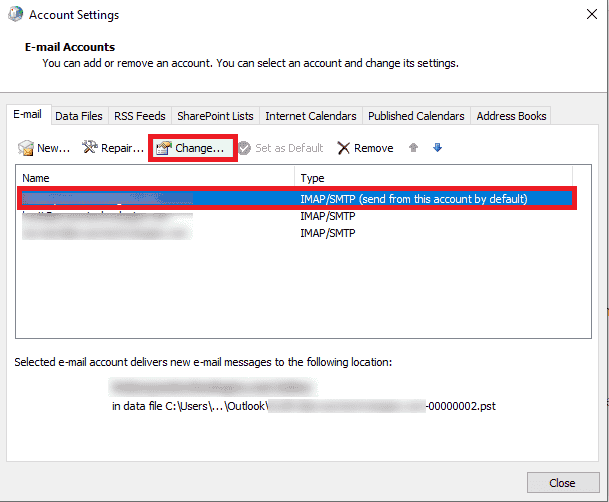Move account down with the blue arrow
609x502 pixels.
point(437,148)
